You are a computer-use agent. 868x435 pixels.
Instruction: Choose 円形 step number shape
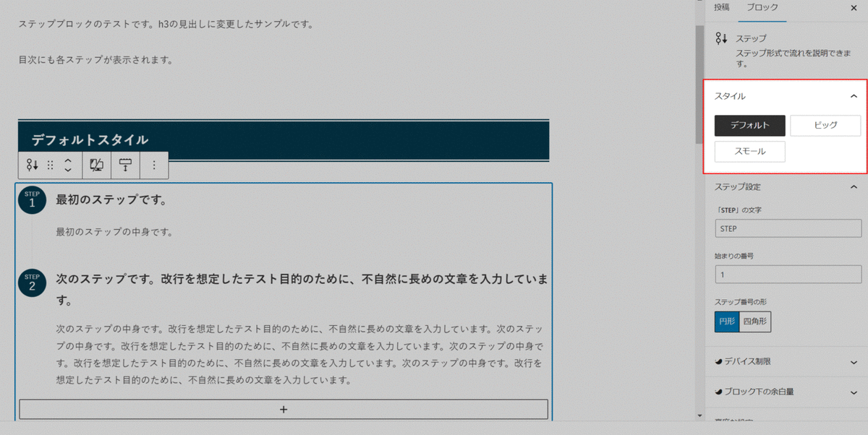pos(726,322)
